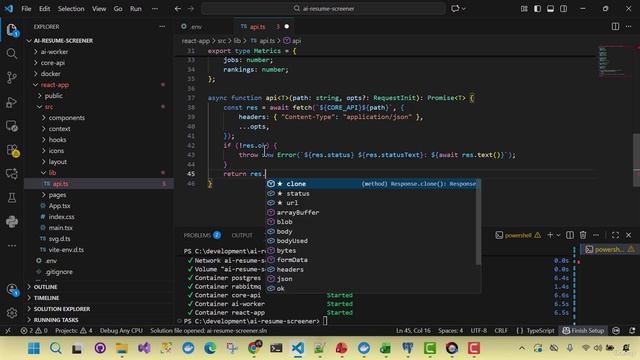This screenshot has width=640, height=360.
Task: Open main.tsx in the file tree
Action: (x=60, y=228)
